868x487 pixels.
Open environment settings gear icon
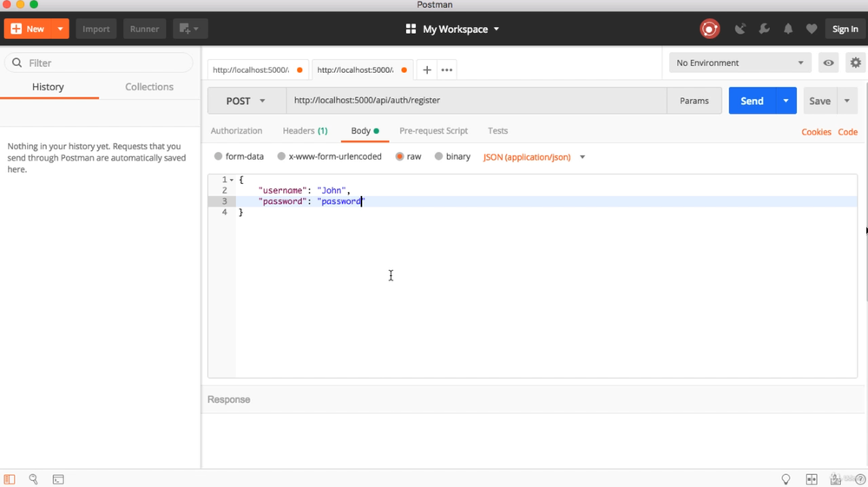856,63
